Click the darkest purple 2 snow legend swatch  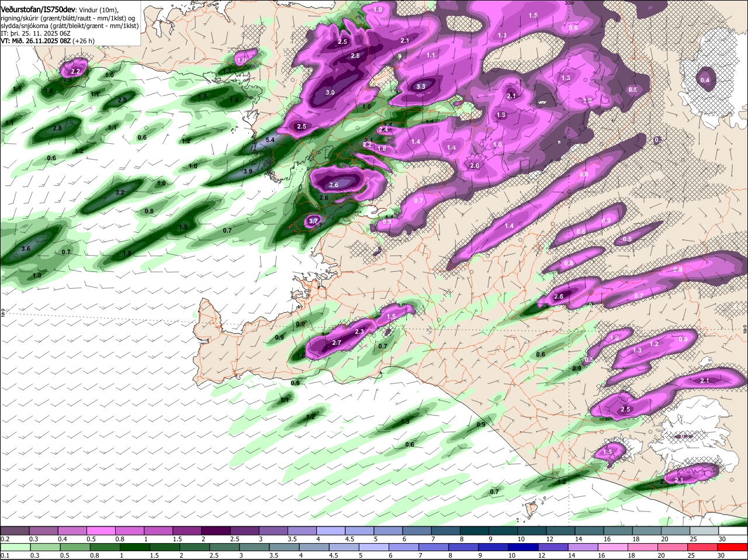(x=216, y=530)
